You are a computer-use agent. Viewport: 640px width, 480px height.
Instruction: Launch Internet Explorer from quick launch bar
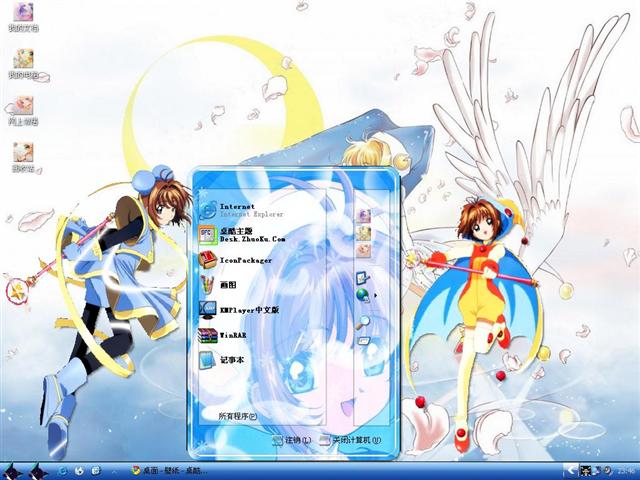[63, 471]
